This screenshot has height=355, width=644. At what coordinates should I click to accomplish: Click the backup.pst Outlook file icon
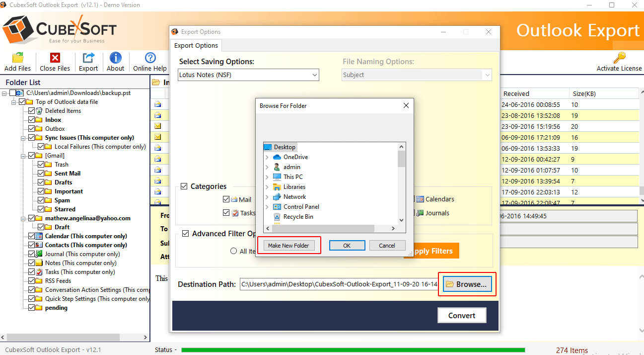pyautogui.click(x=20, y=93)
